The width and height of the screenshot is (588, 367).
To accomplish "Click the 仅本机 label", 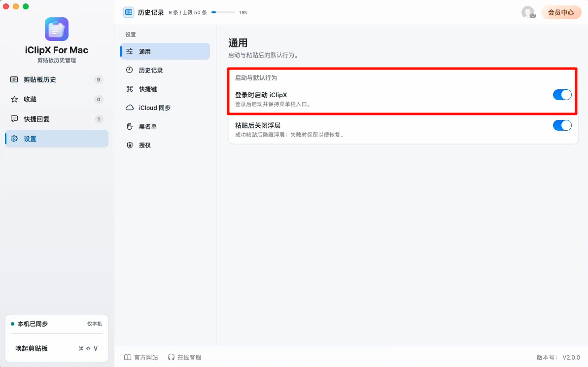I will (x=95, y=324).
